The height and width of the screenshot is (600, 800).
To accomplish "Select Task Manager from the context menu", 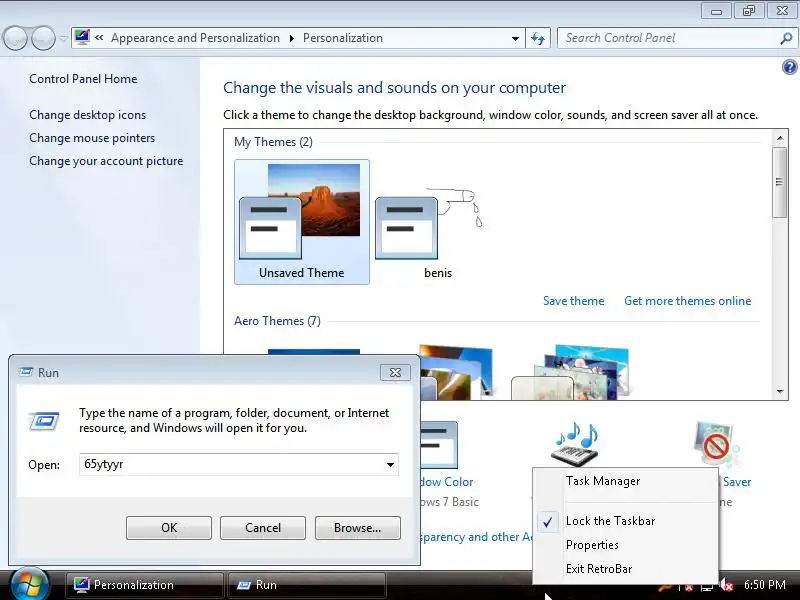I will tap(603, 481).
